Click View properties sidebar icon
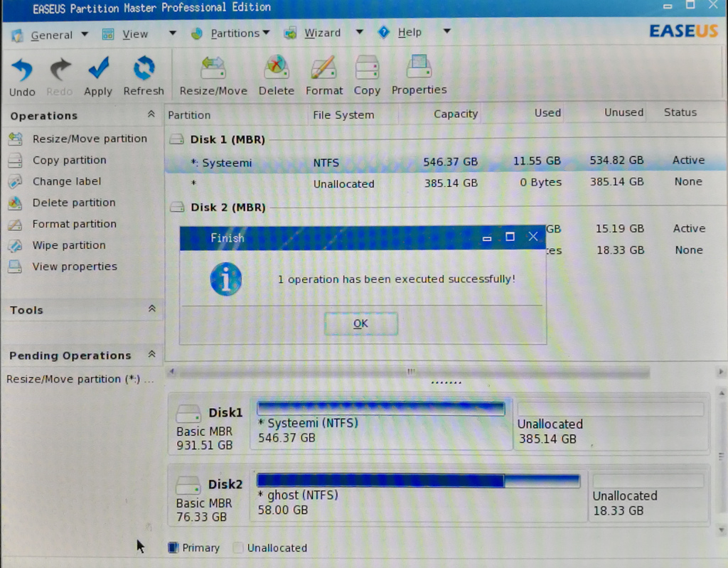The height and width of the screenshot is (568, 728). click(x=16, y=267)
